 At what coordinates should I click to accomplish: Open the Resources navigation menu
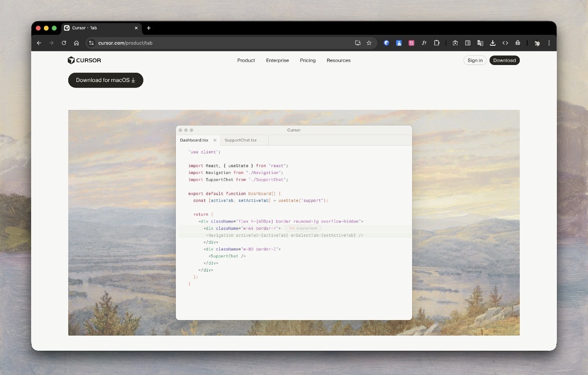pos(338,60)
